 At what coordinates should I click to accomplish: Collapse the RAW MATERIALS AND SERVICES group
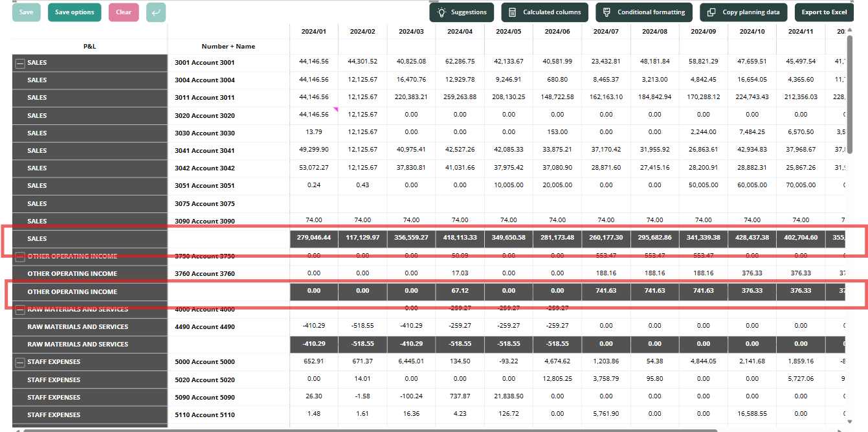(x=20, y=310)
